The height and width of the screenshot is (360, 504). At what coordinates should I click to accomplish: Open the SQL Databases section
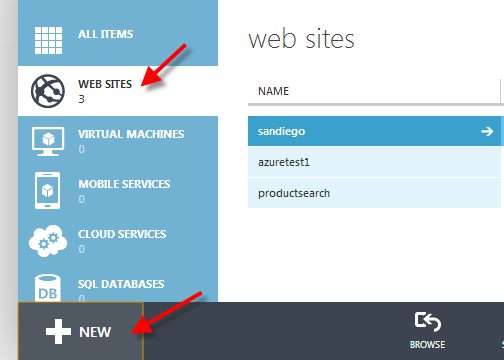(x=118, y=284)
